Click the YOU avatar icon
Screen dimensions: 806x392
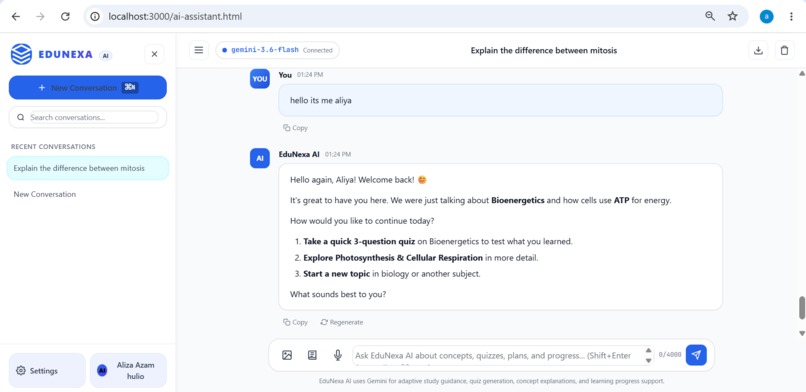click(x=260, y=79)
